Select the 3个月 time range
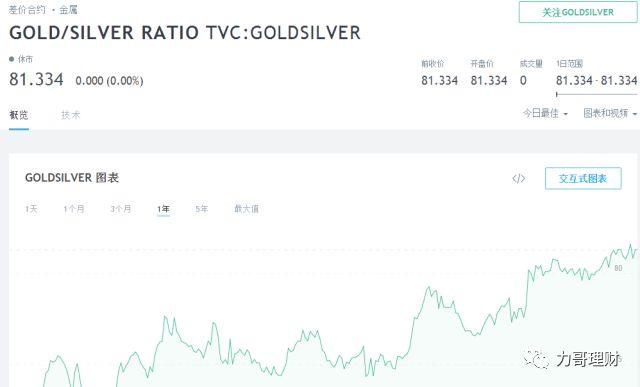 pyautogui.click(x=121, y=209)
